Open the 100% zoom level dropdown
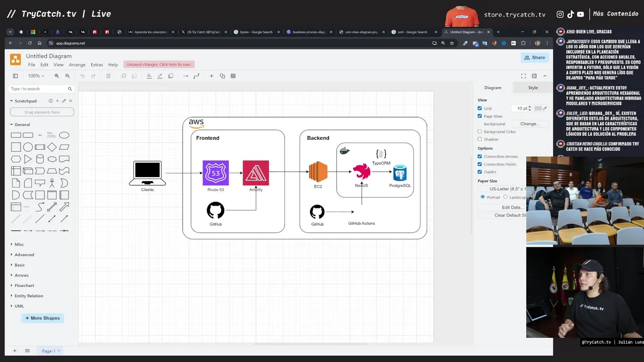 [36, 76]
